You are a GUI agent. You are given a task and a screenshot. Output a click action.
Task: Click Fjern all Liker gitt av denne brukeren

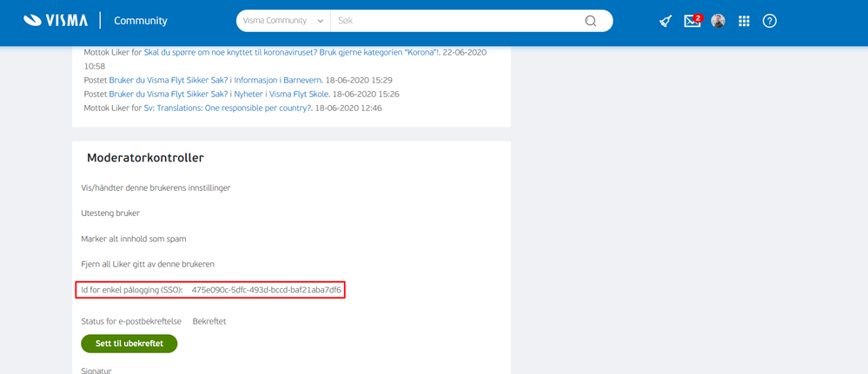[x=147, y=264]
